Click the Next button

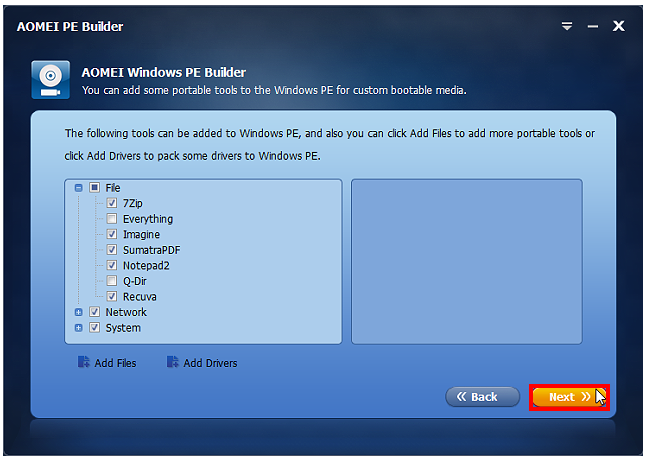tap(569, 397)
